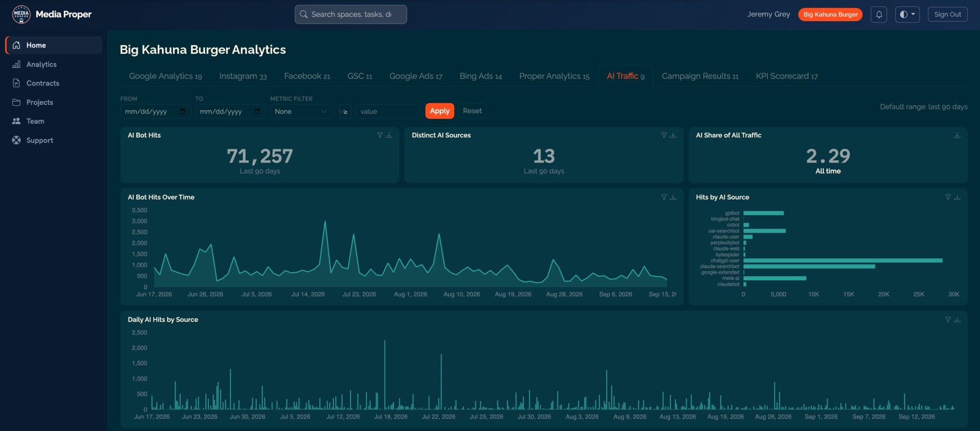Click the Home sidebar icon

tap(17, 45)
